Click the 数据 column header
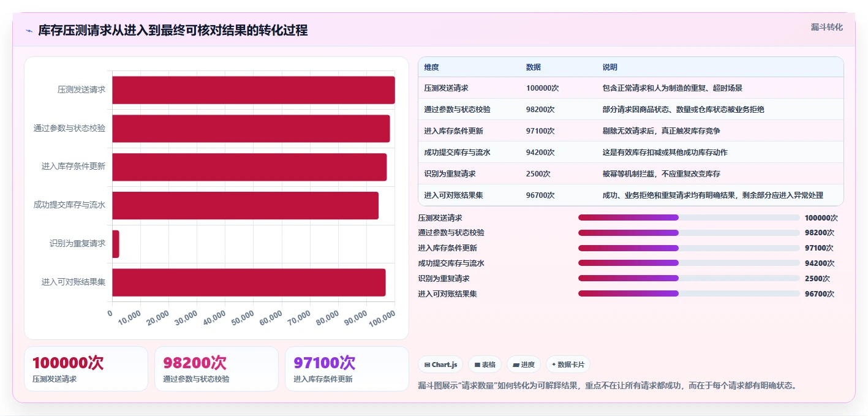 pos(534,67)
